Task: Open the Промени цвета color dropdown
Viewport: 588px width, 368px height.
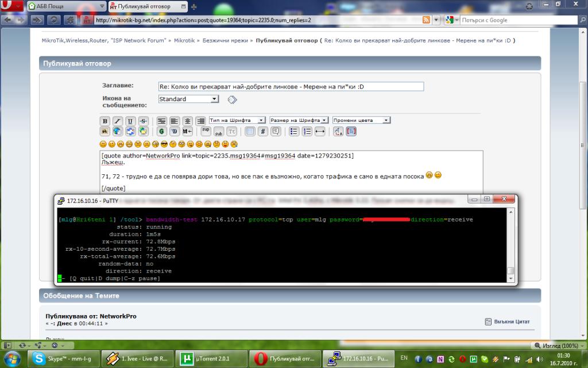Action: (x=361, y=120)
